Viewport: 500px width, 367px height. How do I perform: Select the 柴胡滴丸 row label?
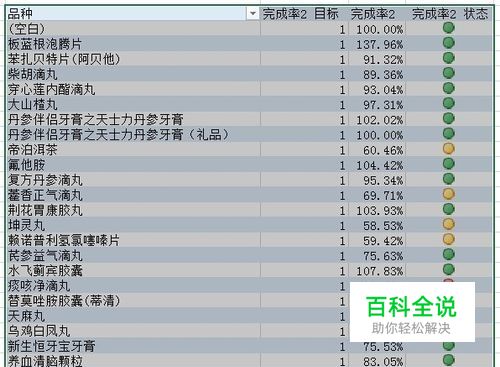pos(33,74)
